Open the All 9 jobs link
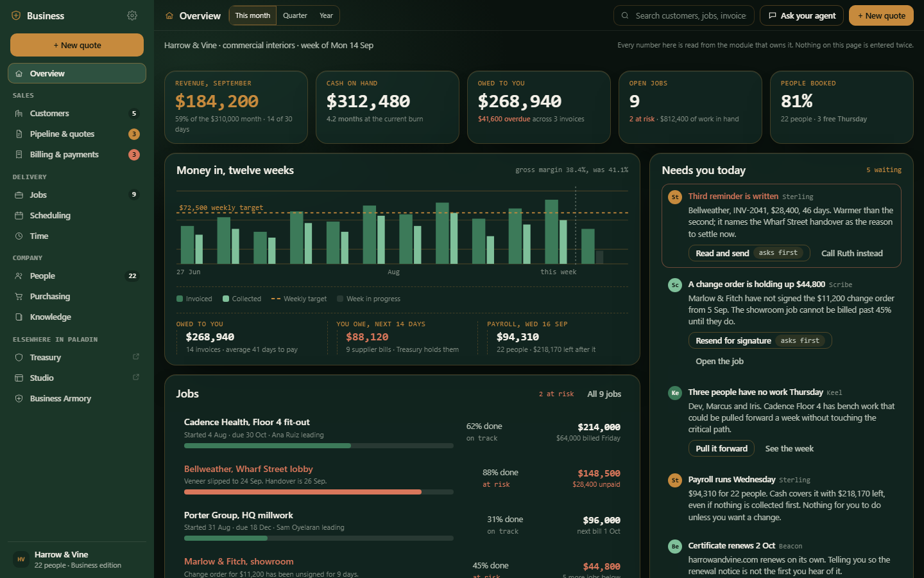This screenshot has width=924, height=578. coord(604,394)
